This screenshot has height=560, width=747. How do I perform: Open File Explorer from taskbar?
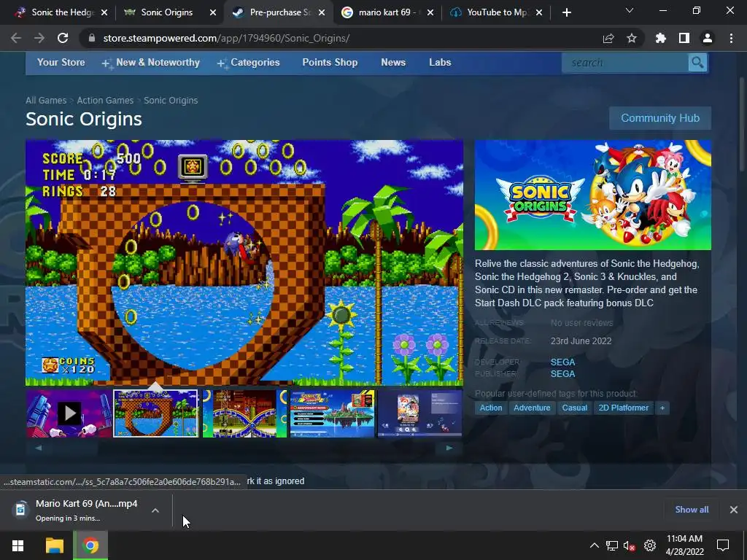(54, 545)
